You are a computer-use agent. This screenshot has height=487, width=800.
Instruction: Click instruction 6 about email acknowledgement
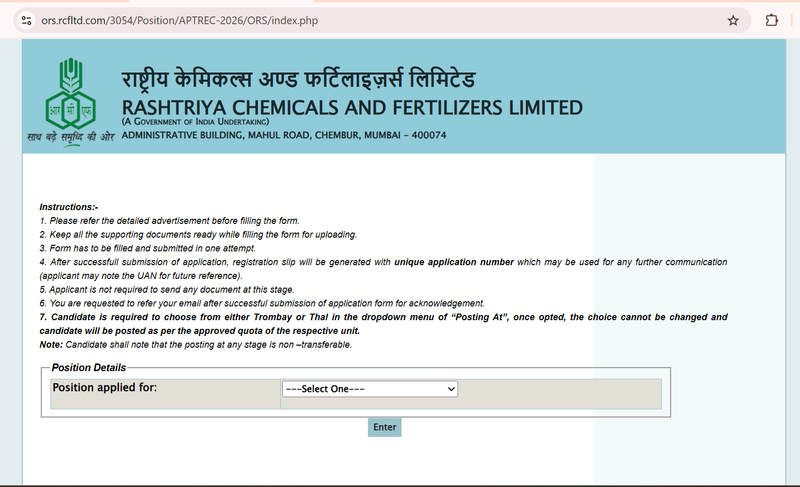[262, 303]
